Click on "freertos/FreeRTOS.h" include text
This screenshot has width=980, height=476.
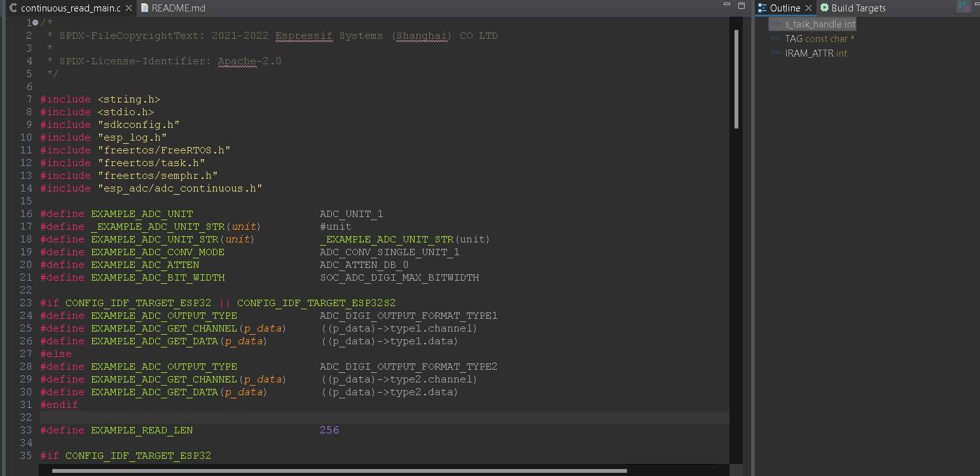(163, 150)
